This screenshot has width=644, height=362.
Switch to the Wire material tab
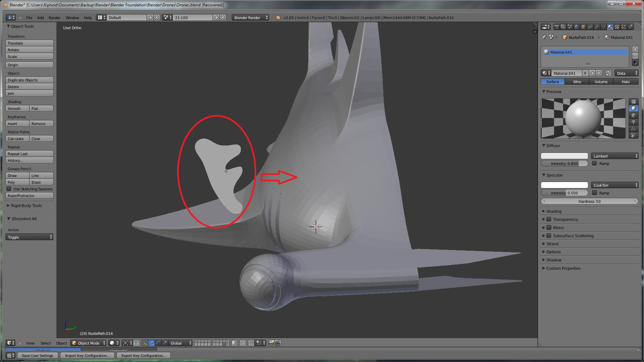coord(577,82)
